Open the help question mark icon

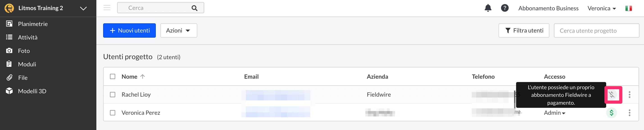pyautogui.click(x=504, y=8)
